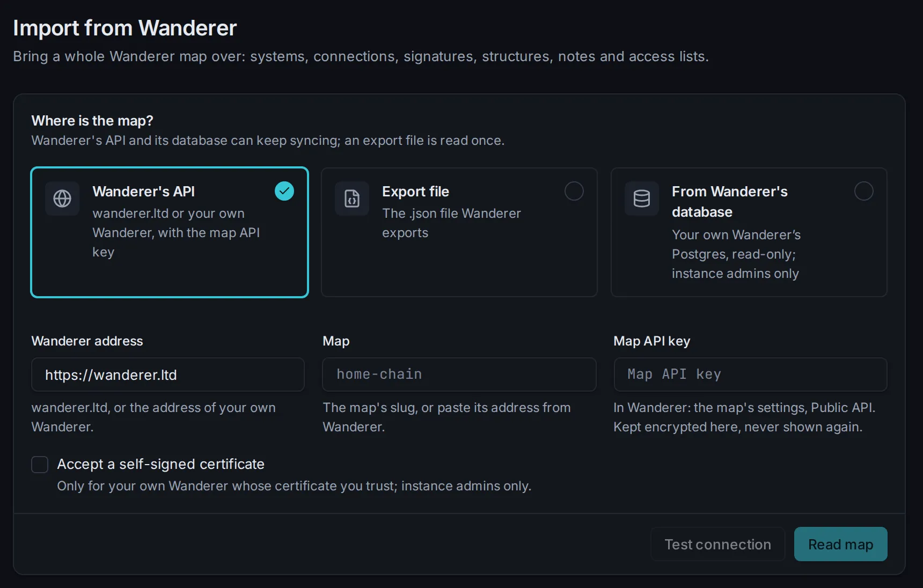This screenshot has height=588, width=923.
Task: Enable Accept a self-signed certificate checkbox
Action: point(40,464)
